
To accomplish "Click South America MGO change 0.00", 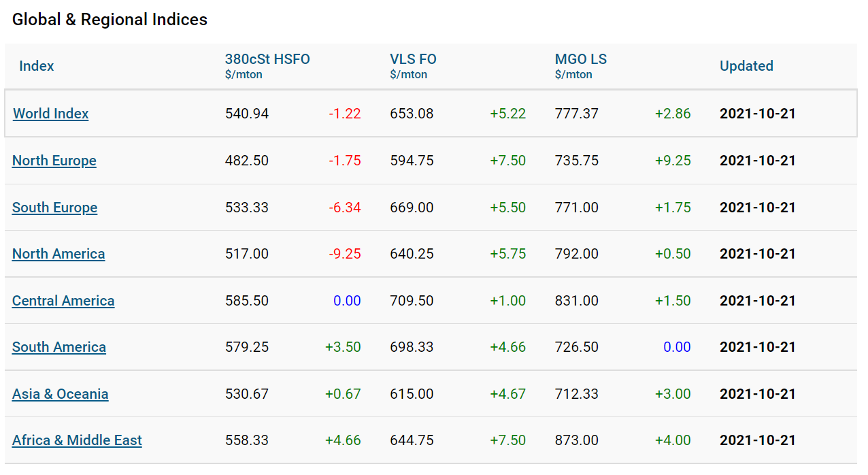I will pos(677,347).
